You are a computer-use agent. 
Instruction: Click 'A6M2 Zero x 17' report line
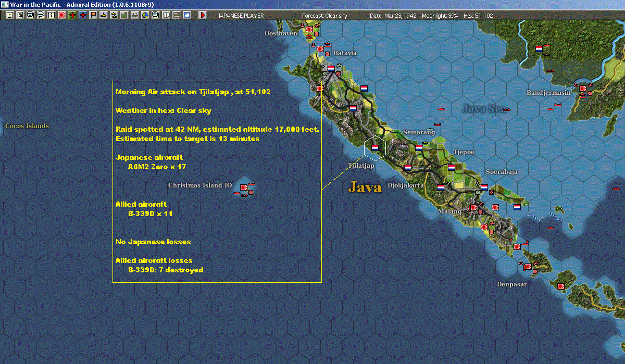point(157,167)
